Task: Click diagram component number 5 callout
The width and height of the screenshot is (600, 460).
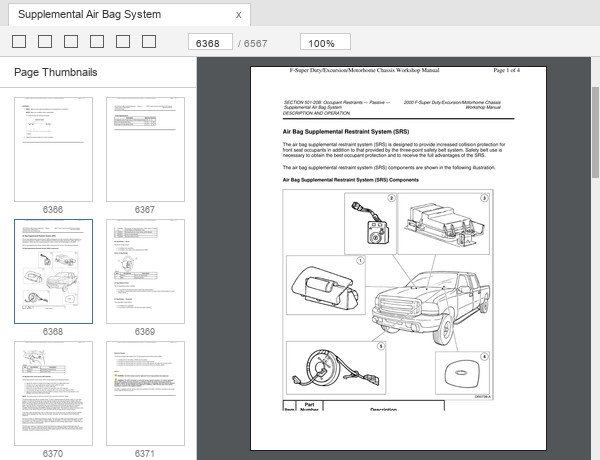Action: coord(381,346)
